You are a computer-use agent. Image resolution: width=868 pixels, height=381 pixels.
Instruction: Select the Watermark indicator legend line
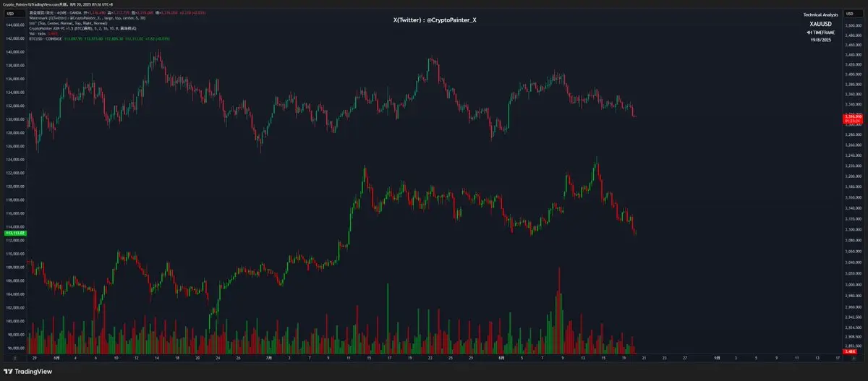(87, 18)
